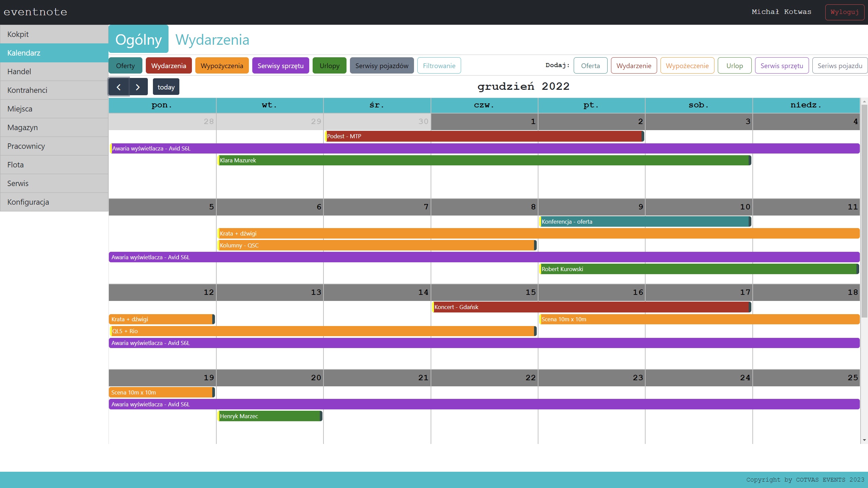Go to previous month with left chevron
The width and height of the screenshot is (868, 488).
119,87
